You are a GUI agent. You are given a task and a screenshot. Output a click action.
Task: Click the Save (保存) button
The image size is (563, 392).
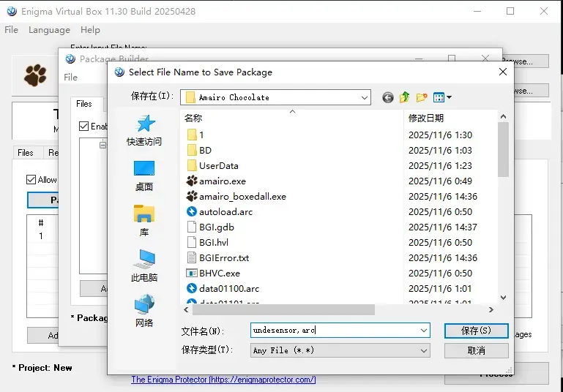point(476,331)
